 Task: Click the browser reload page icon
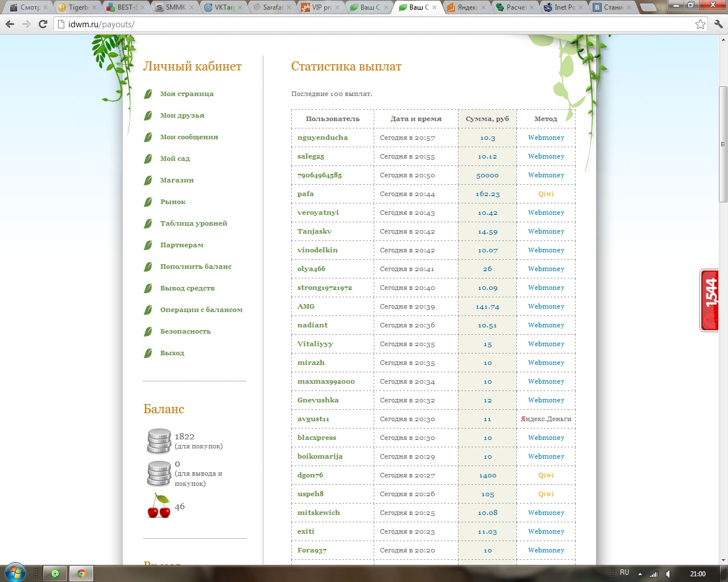pyautogui.click(x=43, y=24)
